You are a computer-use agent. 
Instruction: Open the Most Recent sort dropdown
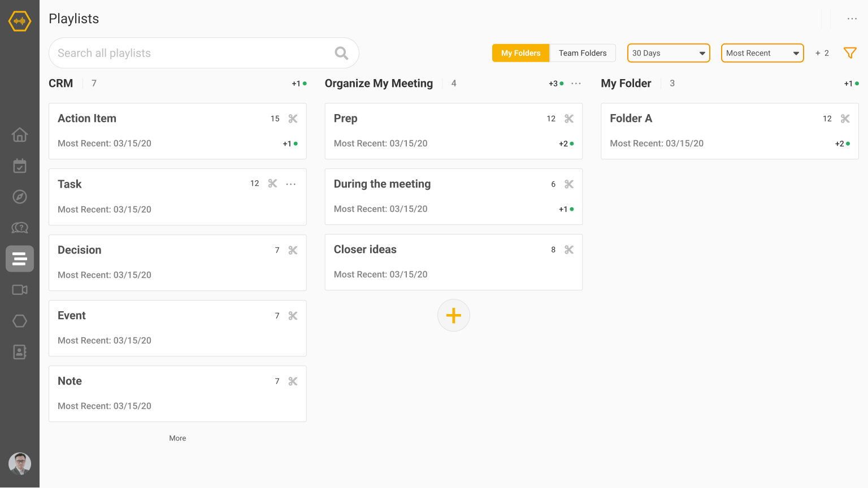[762, 53]
